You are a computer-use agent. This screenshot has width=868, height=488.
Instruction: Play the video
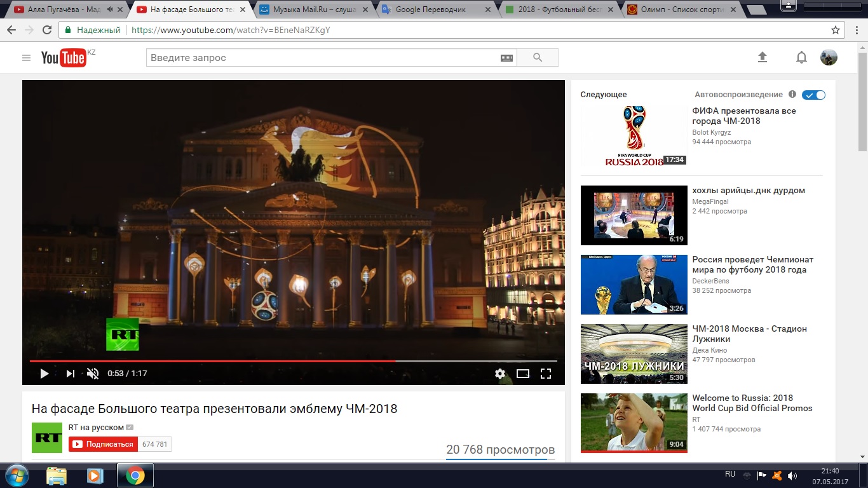pos(44,374)
